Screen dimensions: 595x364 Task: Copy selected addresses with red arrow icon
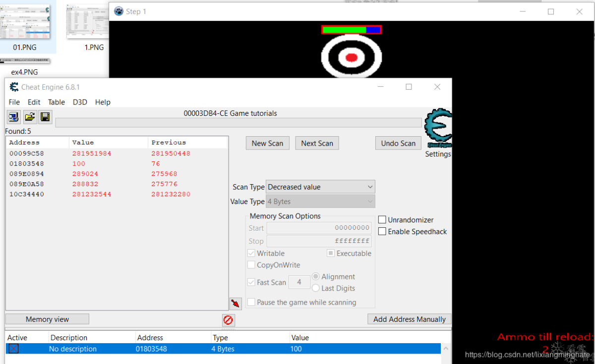pyautogui.click(x=236, y=303)
